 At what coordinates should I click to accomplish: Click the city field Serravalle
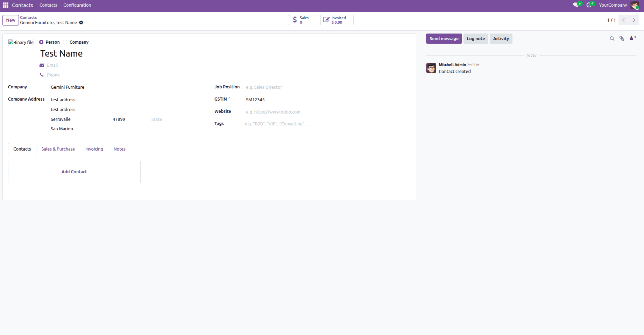(x=80, y=119)
